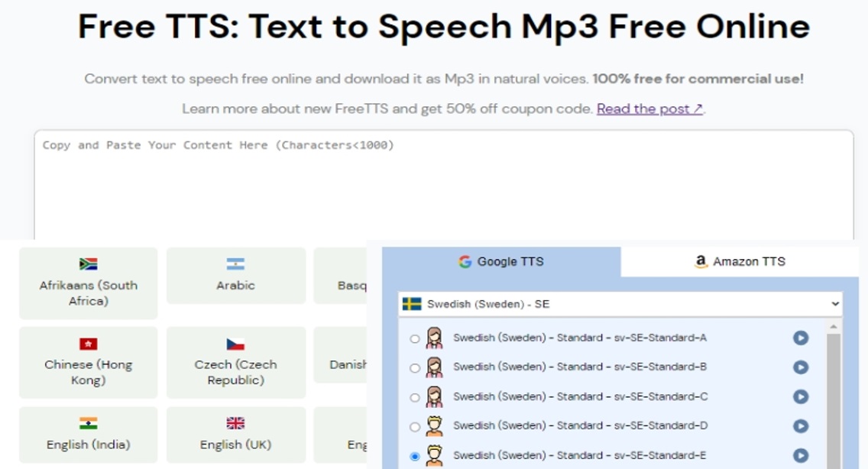The height and width of the screenshot is (469, 868).
Task: Click female avatar beside sv-SE-Standard-C voice
Action: pyautogui.click(x=433, y=396)
